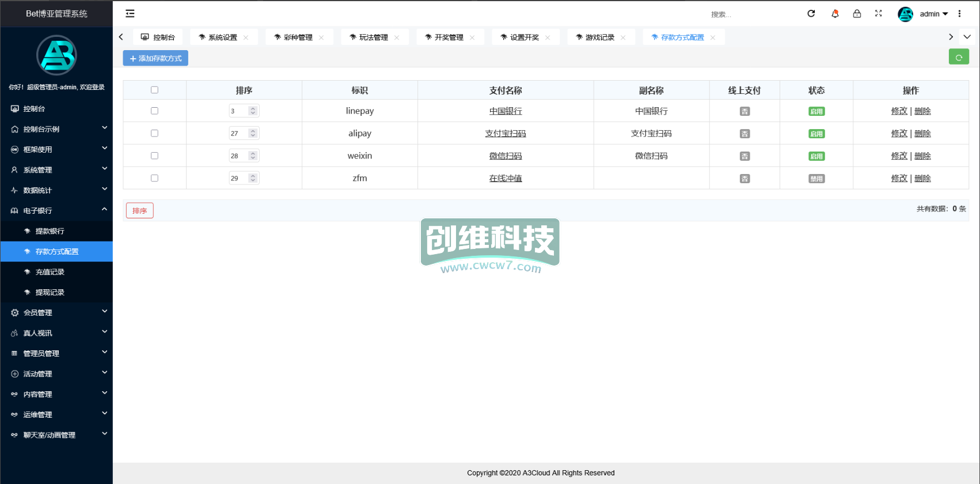Toggle 启用 status for alipay row
Viewport: 980px width, 484px height.
click(816, 134)
